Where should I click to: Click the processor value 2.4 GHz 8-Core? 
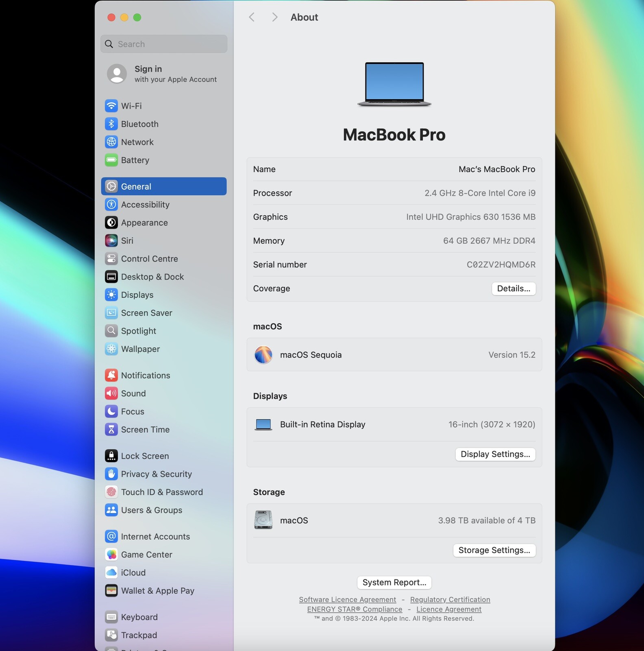(480, 193)
